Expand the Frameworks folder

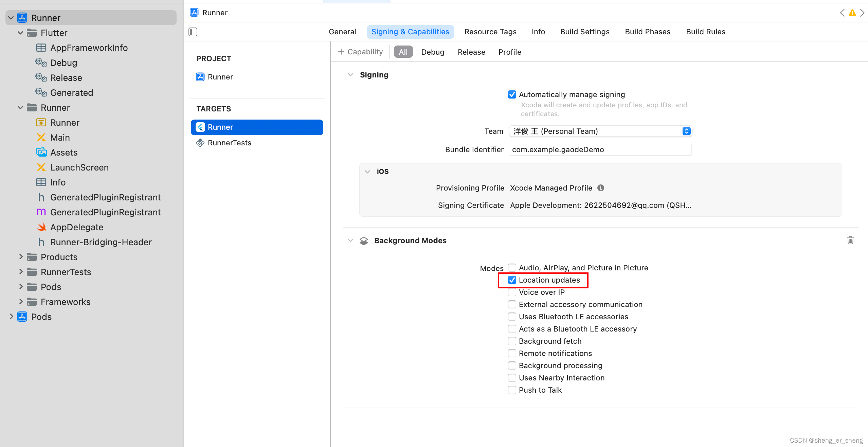pos(21,302)
